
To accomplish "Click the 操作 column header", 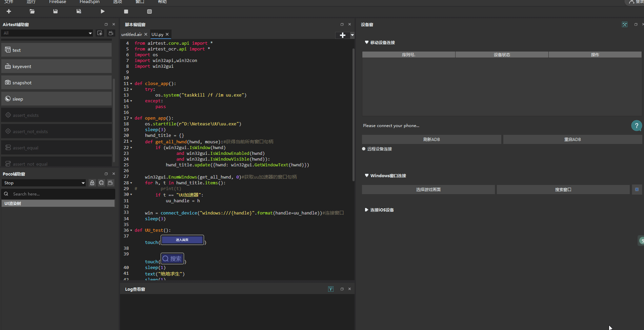I will click(x=595, y=55).
